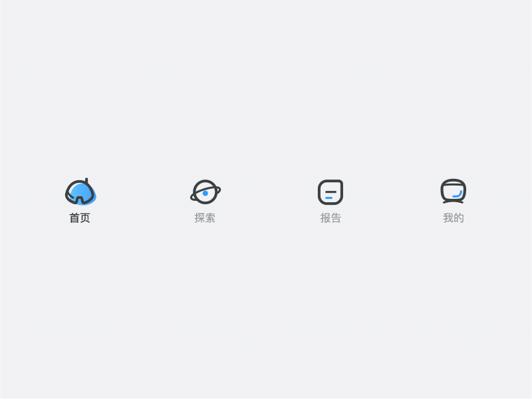Viewport: 532px width, 399px height.
Task: Choose the ringed planet with blue dot
Action: click(205, 192)
